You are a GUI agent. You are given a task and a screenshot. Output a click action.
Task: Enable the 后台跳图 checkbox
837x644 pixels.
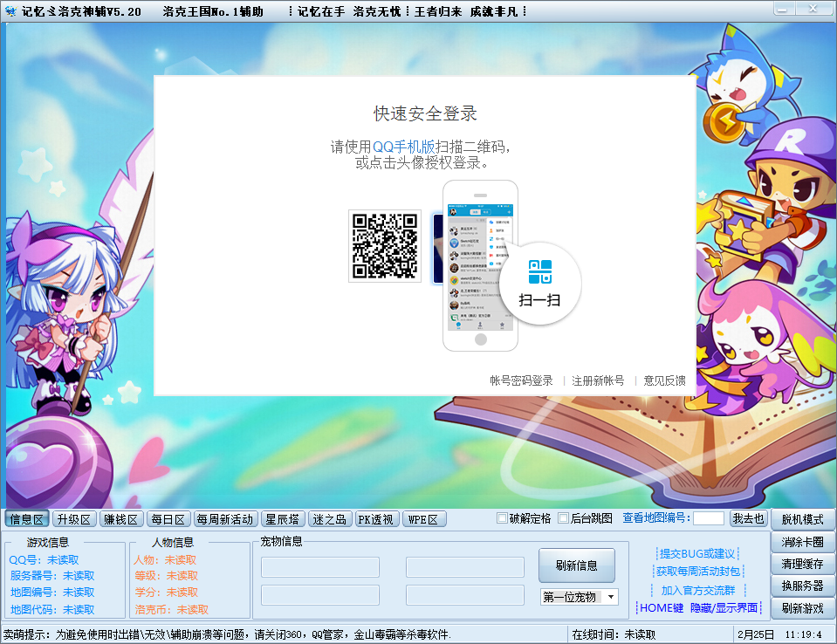pos(564,517)
